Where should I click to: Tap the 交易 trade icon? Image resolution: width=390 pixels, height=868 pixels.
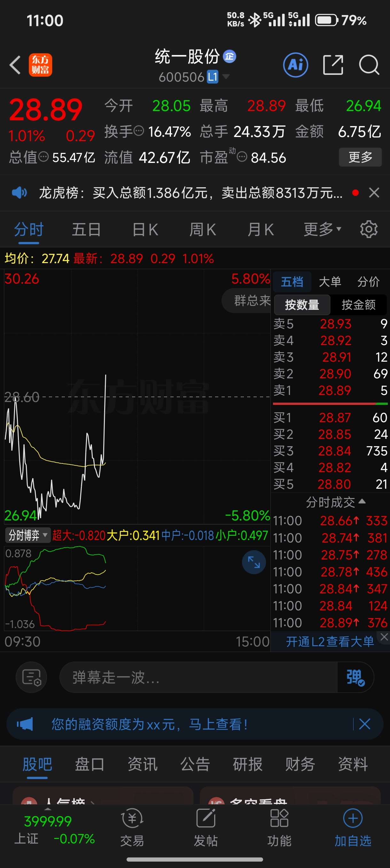pyautogui.click(x=132, y=828)
